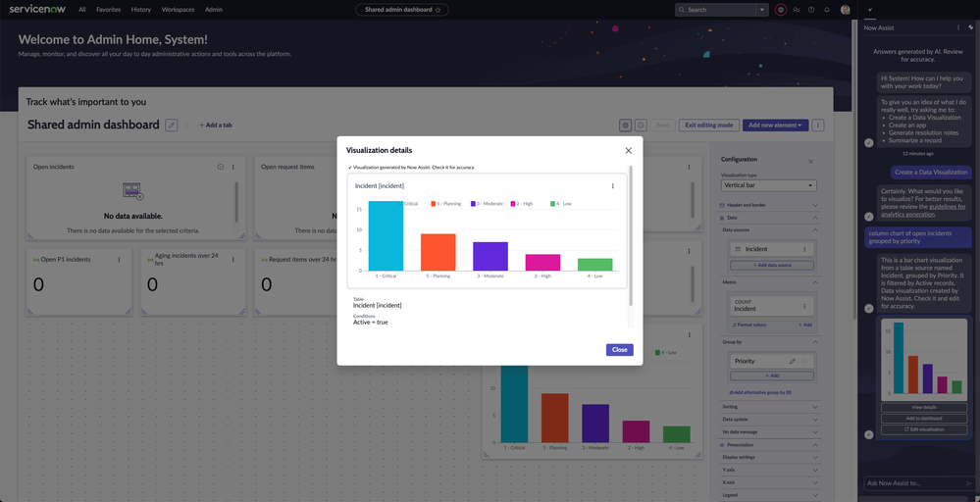Close the Configuration panel
The width and height of the screenshot is (980, 502).
810,162
